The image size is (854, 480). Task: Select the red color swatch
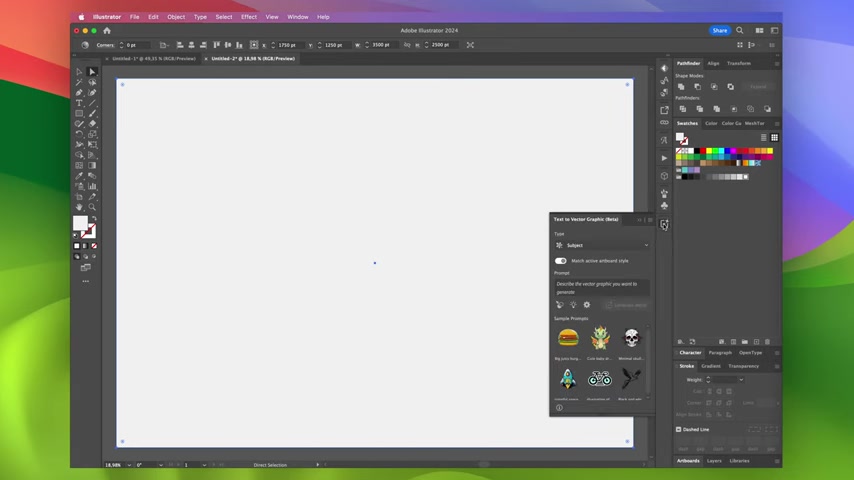703,151
